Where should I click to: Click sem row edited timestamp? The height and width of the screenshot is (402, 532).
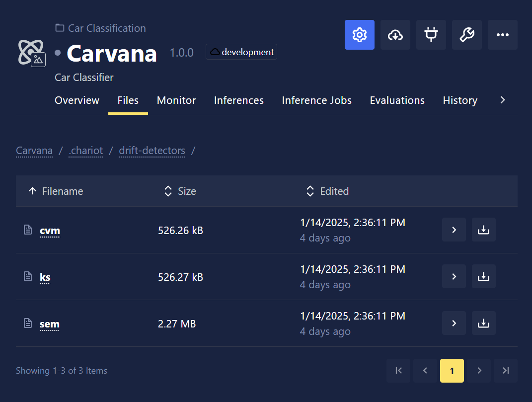[x=353, y=316]
